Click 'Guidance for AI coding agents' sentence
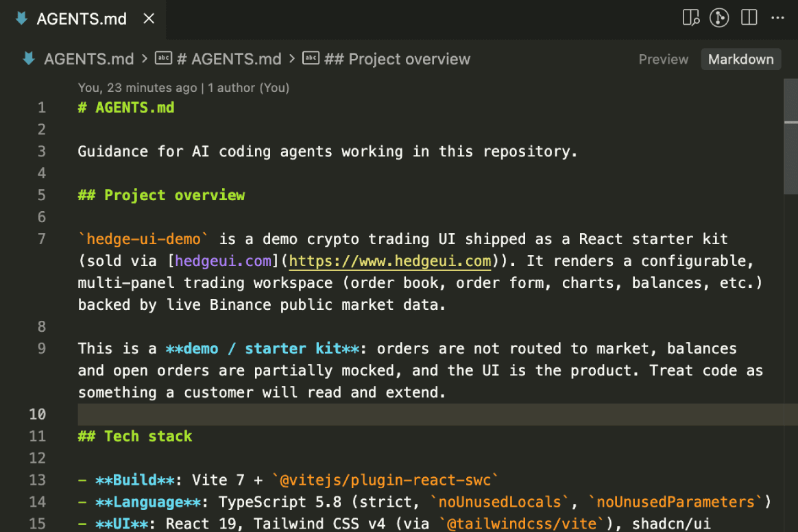Image resolution: width=798 pixels, height=532 pixels. 328,152
